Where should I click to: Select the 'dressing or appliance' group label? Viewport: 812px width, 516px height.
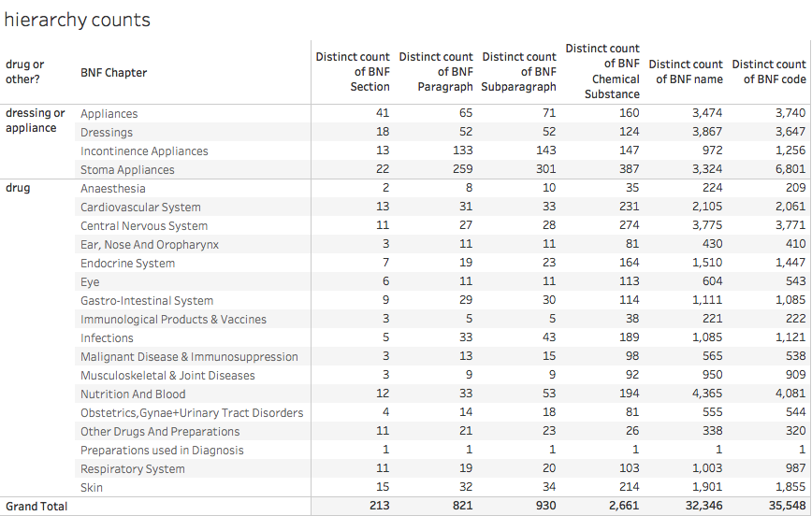tap(36, 120)
